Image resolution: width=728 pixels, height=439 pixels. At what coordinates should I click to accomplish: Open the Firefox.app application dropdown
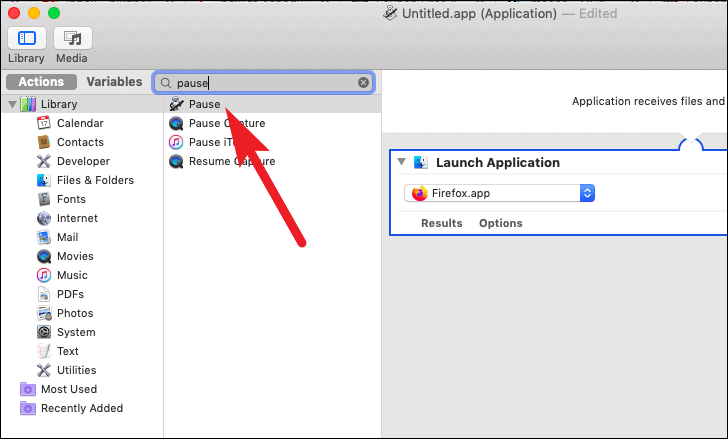pos(499,193)
